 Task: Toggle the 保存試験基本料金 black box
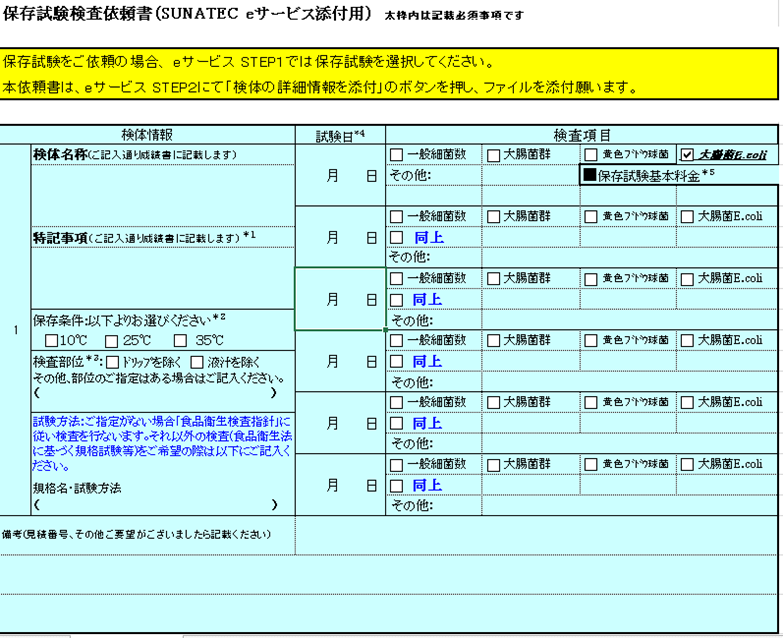(589, 175)
